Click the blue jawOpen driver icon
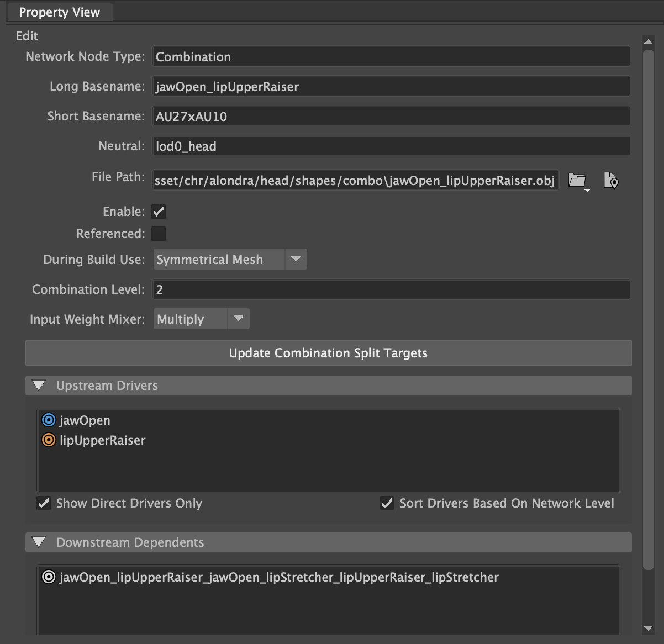This screenshot has height=644, width=664. [x=49, y=420]
